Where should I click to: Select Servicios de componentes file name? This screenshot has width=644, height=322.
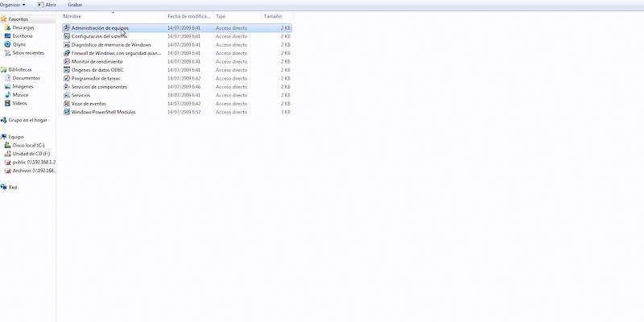point(99,87)
